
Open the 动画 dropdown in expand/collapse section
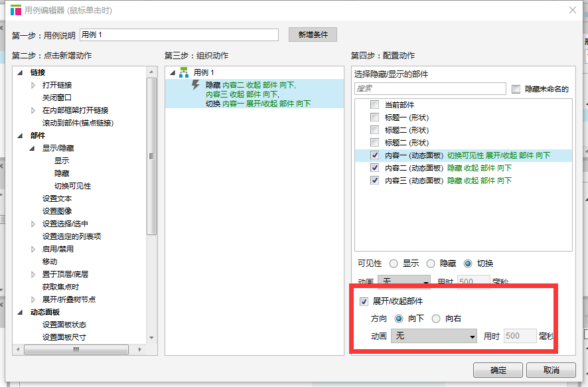(434, 336)
